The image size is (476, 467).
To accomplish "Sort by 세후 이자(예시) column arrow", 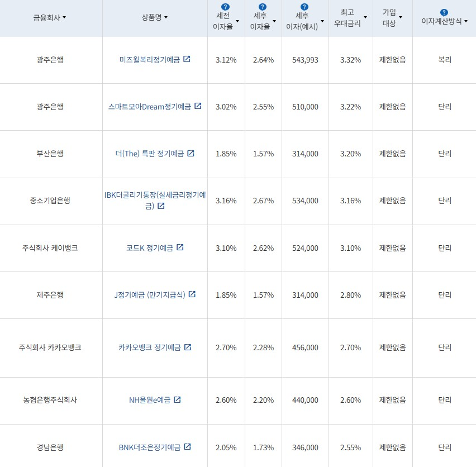I will tap(322, 21).
